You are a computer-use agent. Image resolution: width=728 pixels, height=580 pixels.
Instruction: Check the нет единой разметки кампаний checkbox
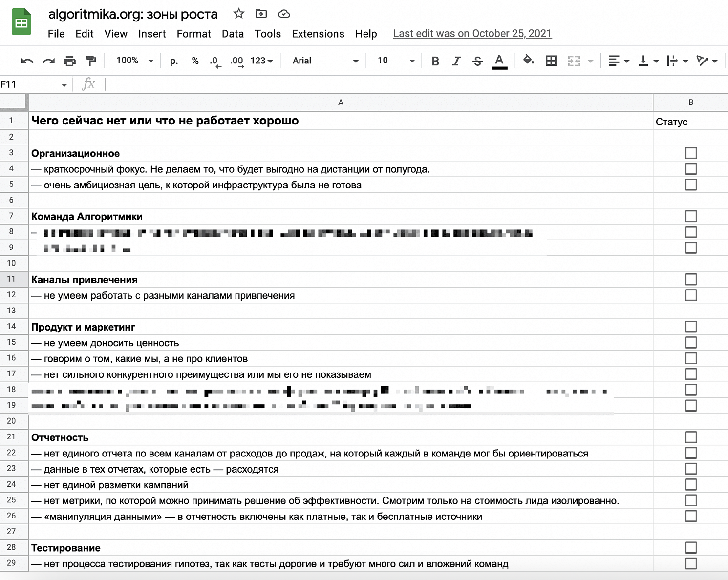pyautogui.click(x=691, y=484)
